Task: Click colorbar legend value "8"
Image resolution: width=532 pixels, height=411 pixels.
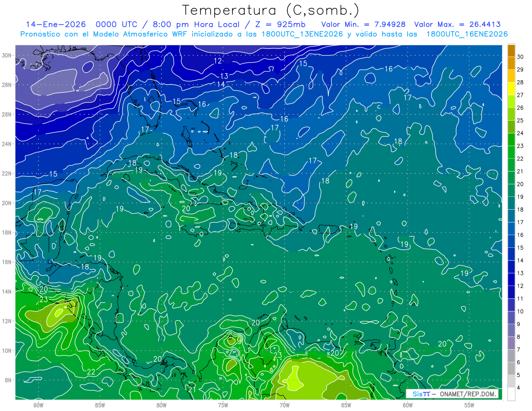Action: tap(519, 337)
